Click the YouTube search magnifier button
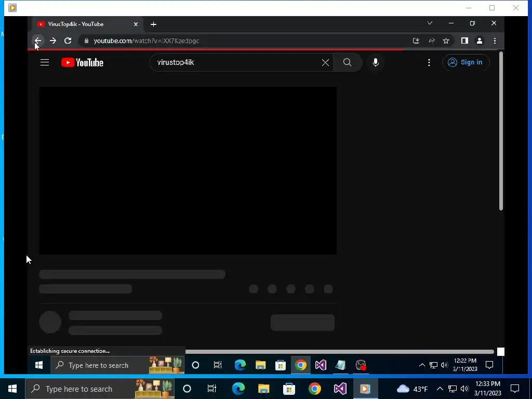This screenshot has width=532, height=399. (x=348, y=62)
